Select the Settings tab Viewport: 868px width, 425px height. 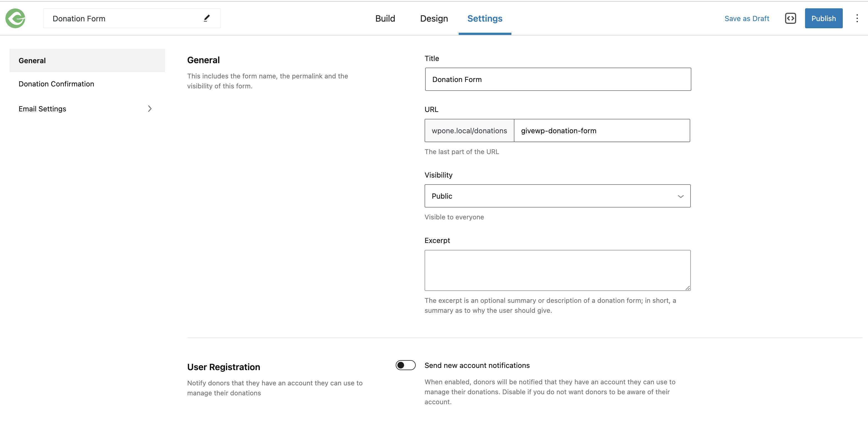[x=485, y=19]
